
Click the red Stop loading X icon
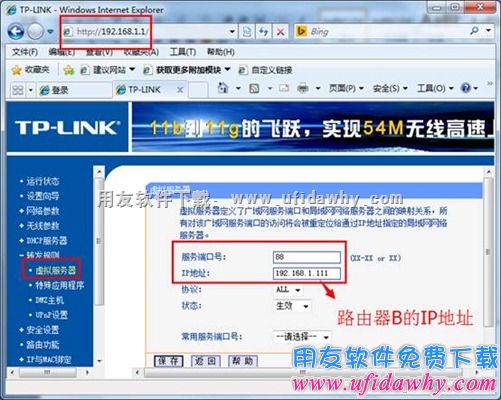point(281,32)
